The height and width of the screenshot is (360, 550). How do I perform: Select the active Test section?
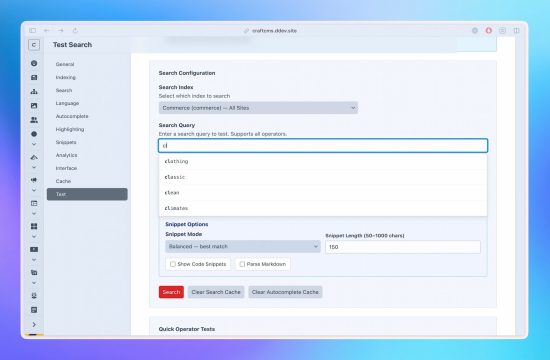coord(87,194)
